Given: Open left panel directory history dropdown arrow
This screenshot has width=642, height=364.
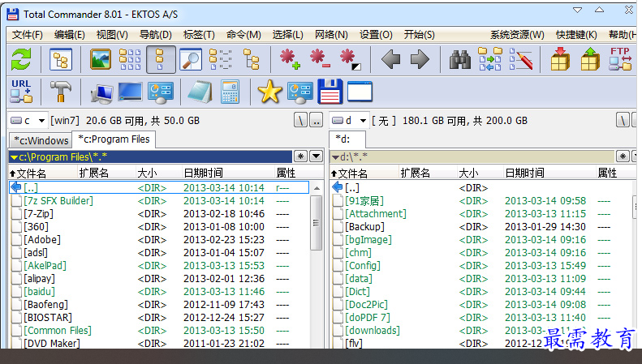Looking at the screenshot, I should 316,156.
